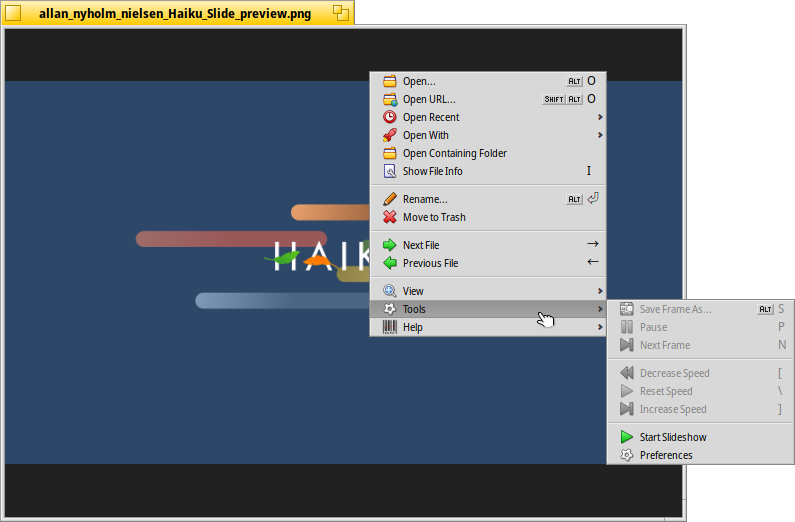
Task: Click the barcode icon beside Help
Action: point(389,327)
